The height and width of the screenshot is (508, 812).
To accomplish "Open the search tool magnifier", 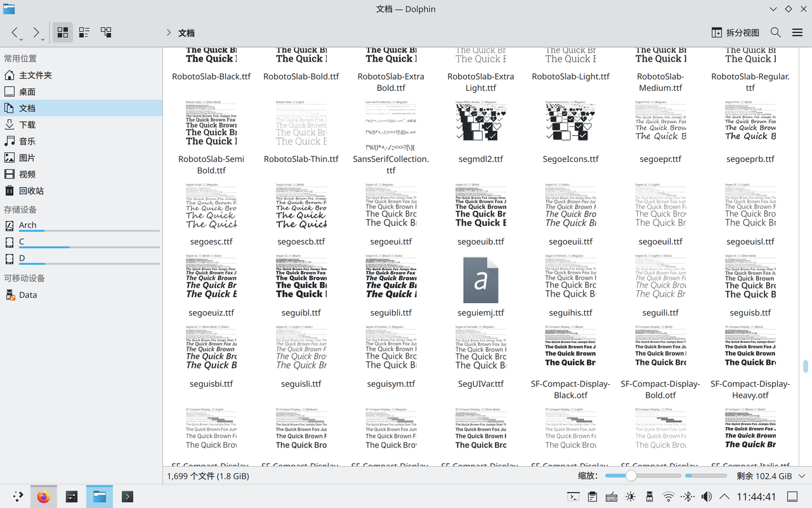I will click(x=776, y=32).
